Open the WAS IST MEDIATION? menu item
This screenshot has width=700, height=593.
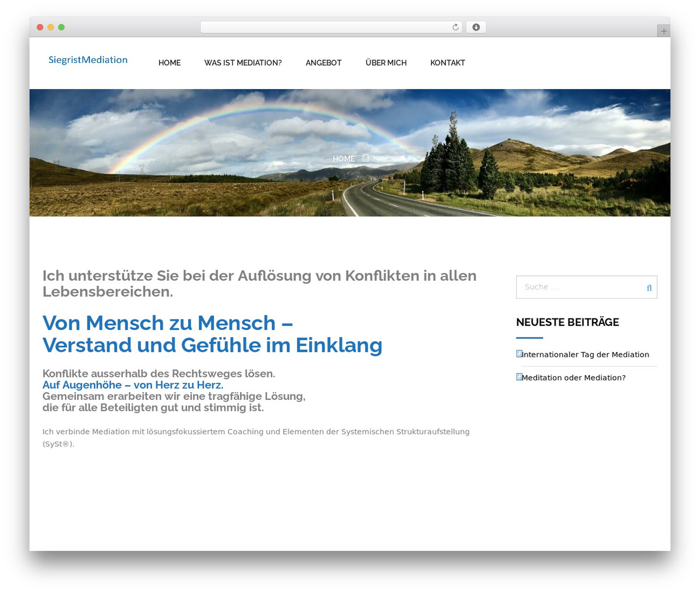[243, 63]
